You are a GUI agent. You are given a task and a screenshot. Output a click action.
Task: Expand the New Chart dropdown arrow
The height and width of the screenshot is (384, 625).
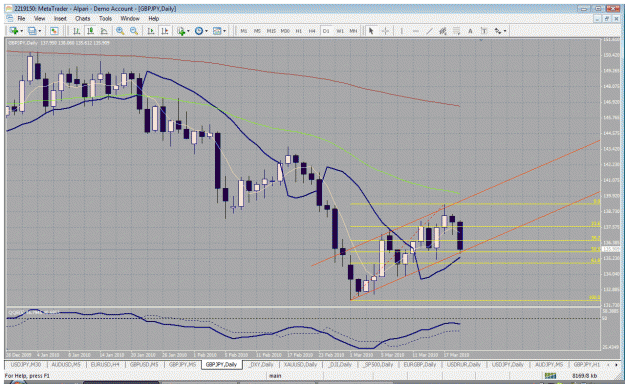[21, 31]
